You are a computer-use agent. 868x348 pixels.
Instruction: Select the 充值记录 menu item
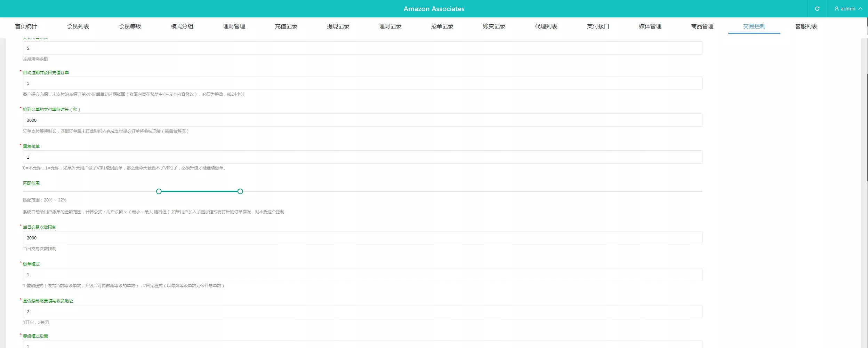(286, 26)
